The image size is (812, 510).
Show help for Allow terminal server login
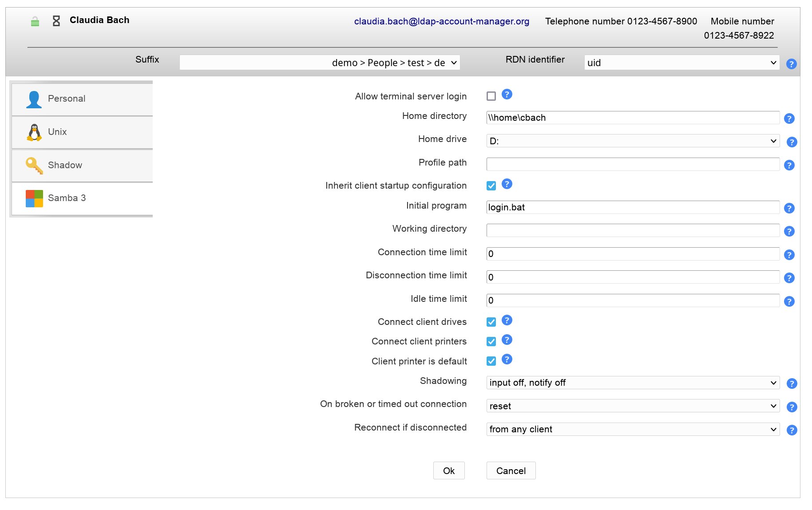click(507, 94)
